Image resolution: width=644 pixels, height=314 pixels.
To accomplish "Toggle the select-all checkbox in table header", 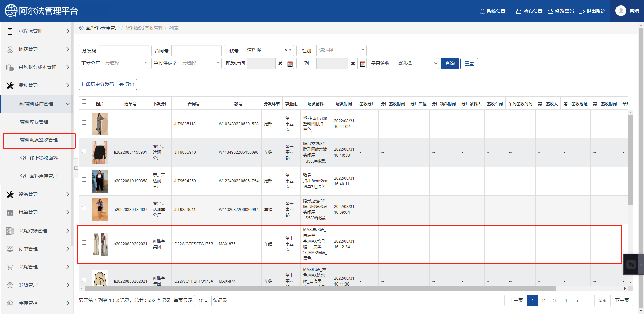I will point(84,102).
